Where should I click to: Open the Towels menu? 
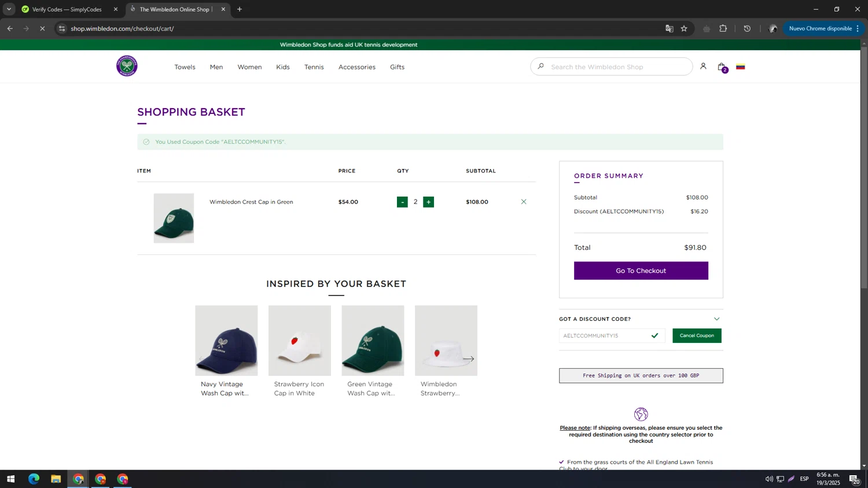[x=185, y=67]
